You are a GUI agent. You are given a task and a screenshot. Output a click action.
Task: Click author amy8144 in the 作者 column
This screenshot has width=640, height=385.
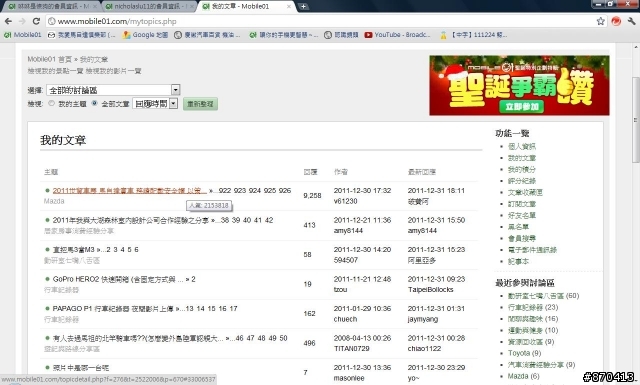(x=348, y=231)
